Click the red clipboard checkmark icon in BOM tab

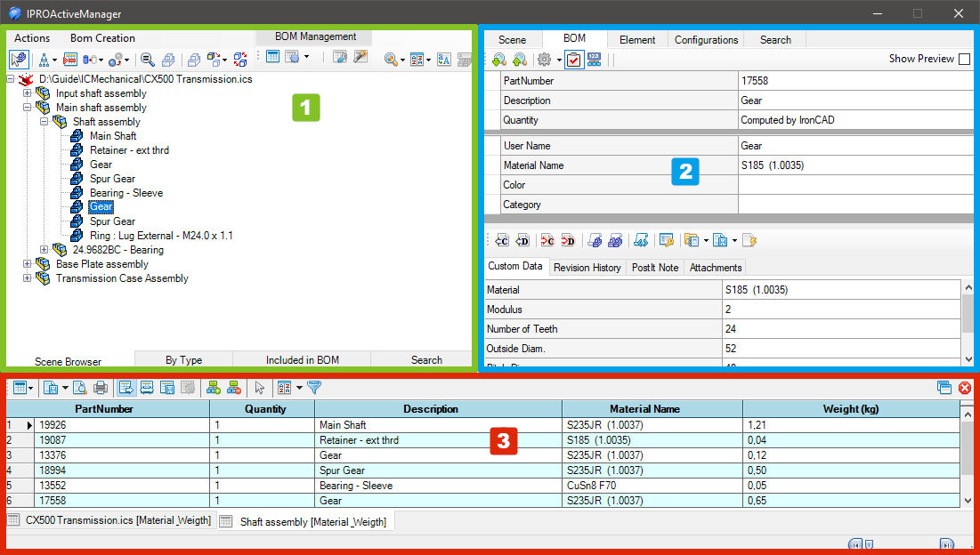(x=574, y=60)
